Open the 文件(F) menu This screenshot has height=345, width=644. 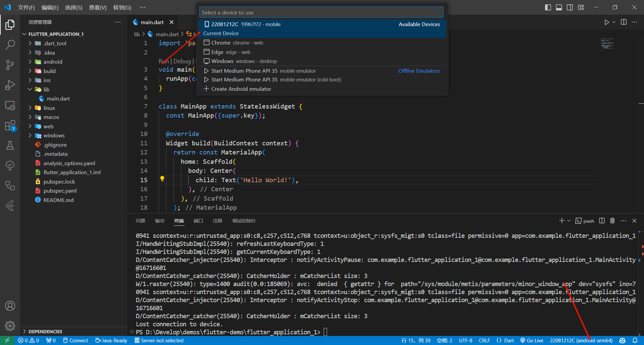point(26,7)
